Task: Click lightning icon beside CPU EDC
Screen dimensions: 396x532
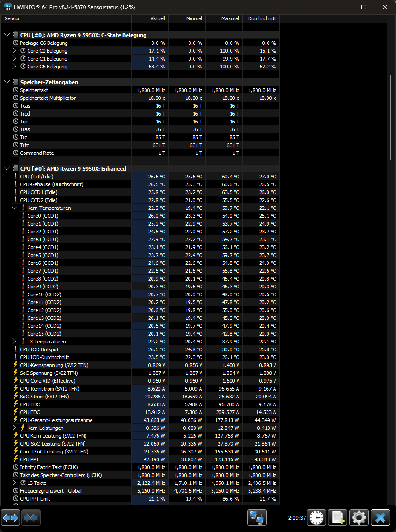Action: [16, 412]
